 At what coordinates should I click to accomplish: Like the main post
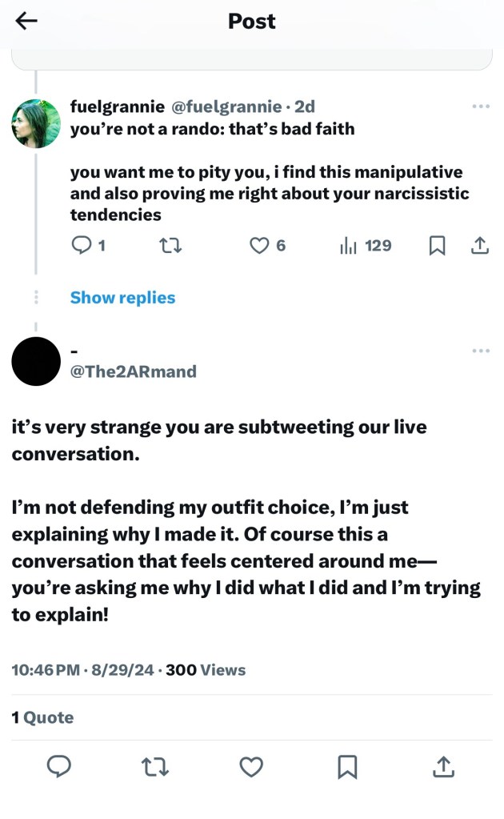251,767
